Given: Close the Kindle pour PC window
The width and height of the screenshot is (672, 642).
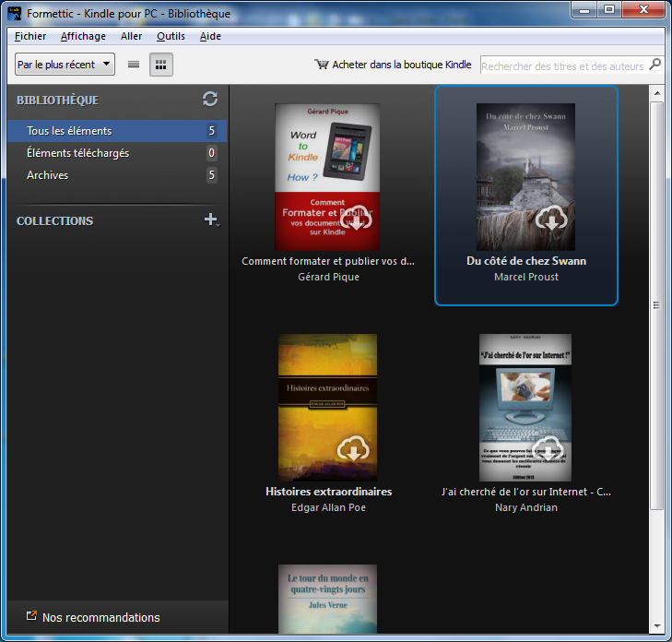Looking at the screenshot, I should pos(643,10).
